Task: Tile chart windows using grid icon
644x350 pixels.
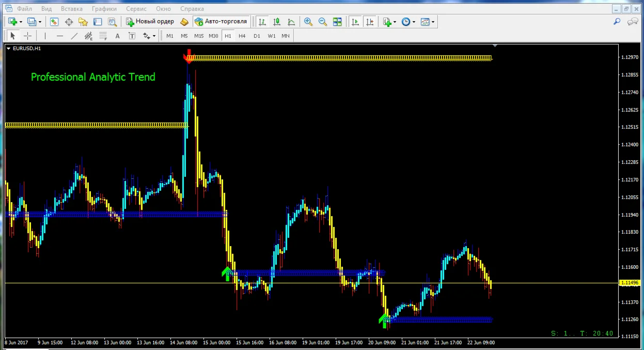Action: (x=337, y=22)
